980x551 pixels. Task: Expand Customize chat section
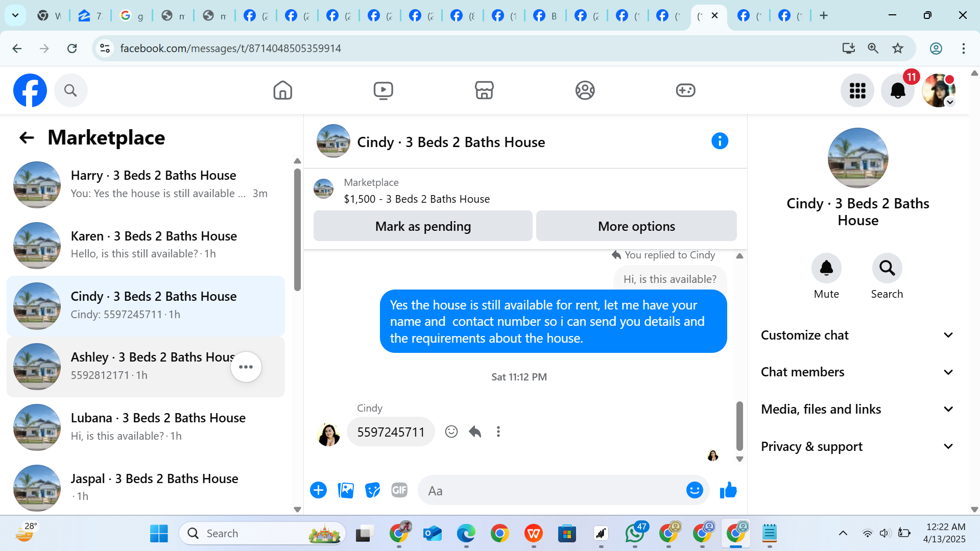tap(857, 336)
